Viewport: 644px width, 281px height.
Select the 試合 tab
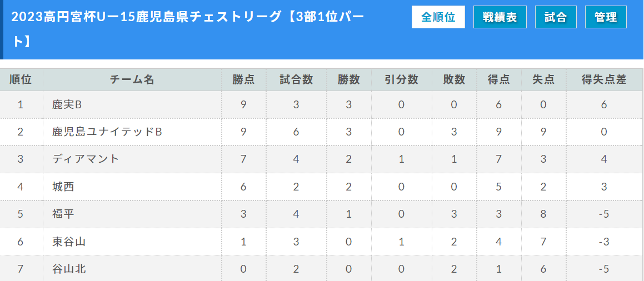point(555,17)
